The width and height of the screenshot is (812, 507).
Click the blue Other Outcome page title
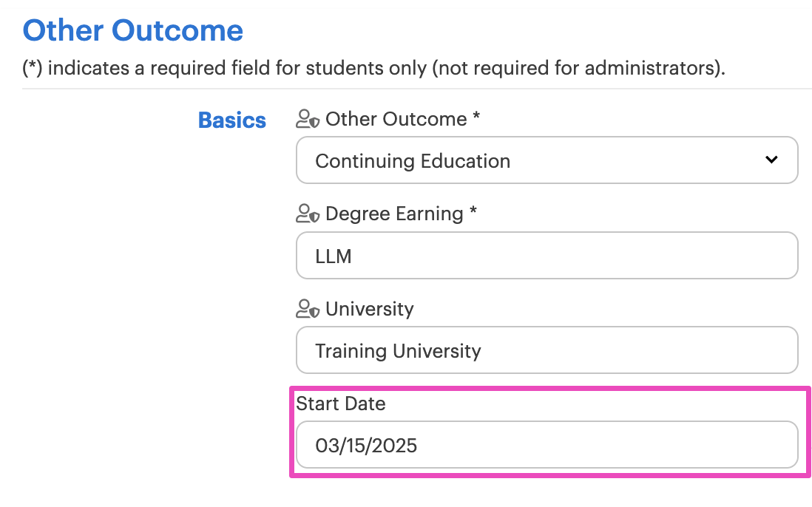pyautogui.click(x=133, y=30)
